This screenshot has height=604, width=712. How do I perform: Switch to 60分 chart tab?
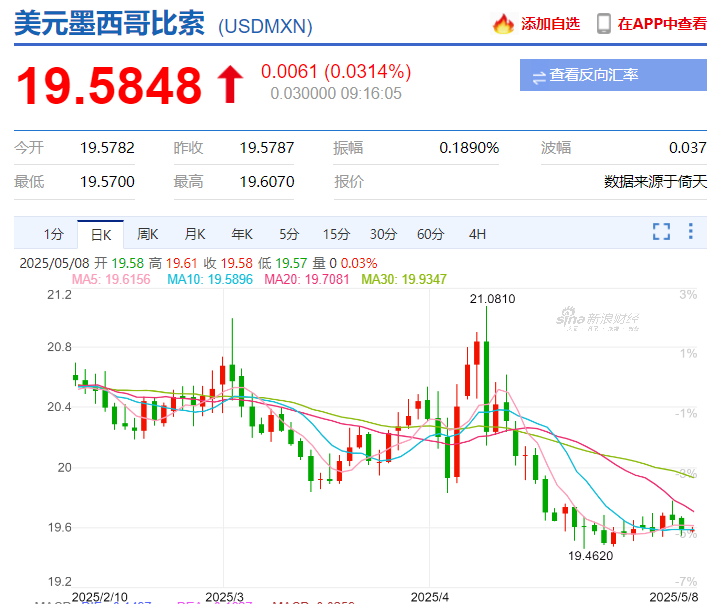point(430,234)
